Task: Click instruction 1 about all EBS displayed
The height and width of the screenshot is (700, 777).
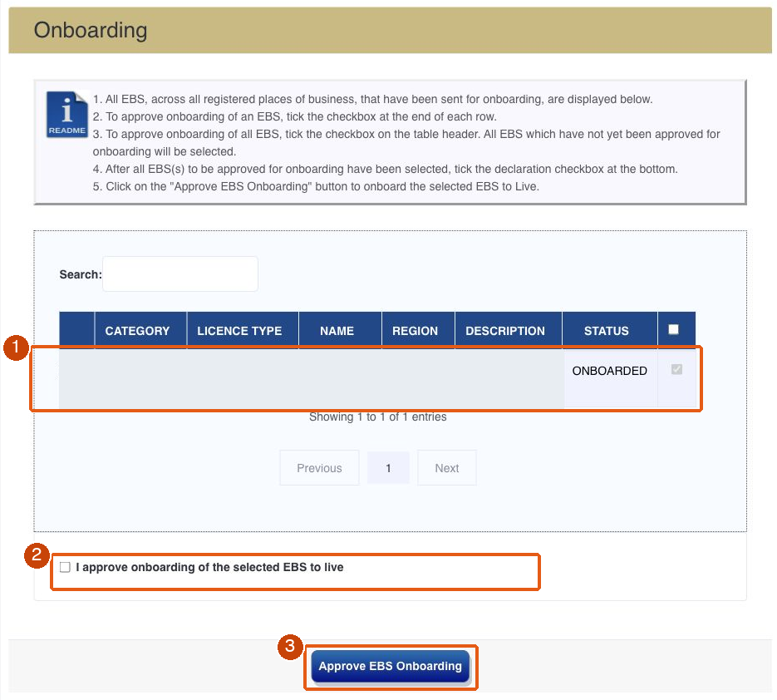Action: [372, 99]
